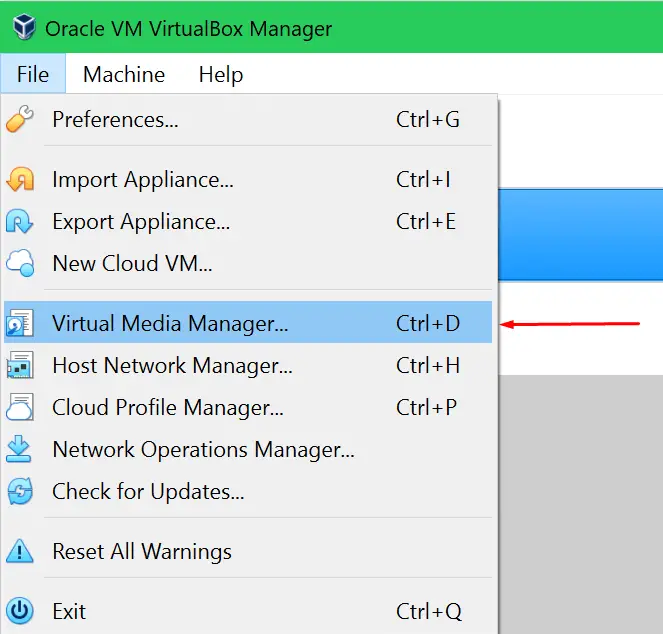The width and height of the screenshot is (663, 634).
Task: Click the Virtual Media Manager disk icon
Action: pos(19,323)
